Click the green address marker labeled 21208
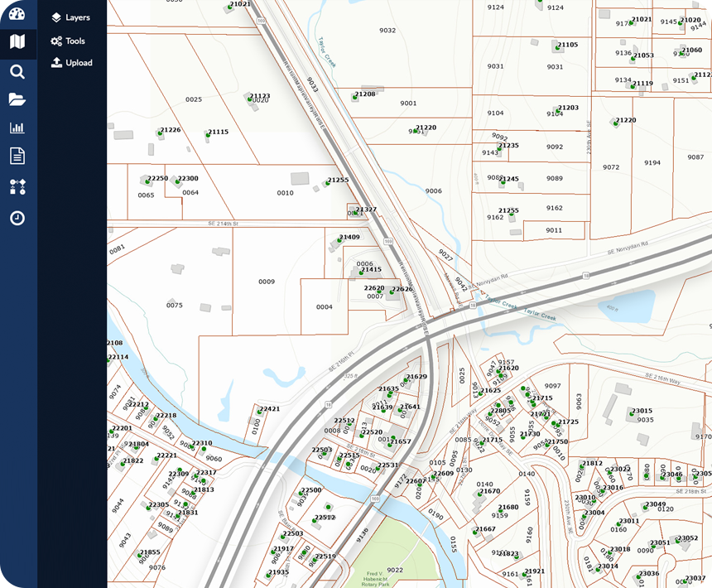Image resolution: width=712 pixels, height=588 pixels. (355, 98)
